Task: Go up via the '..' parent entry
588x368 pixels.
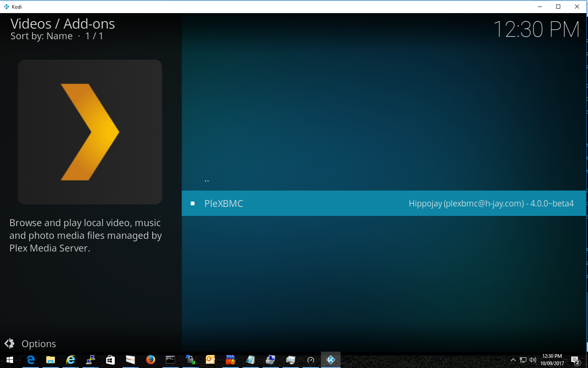Action: tap(207, 180)
